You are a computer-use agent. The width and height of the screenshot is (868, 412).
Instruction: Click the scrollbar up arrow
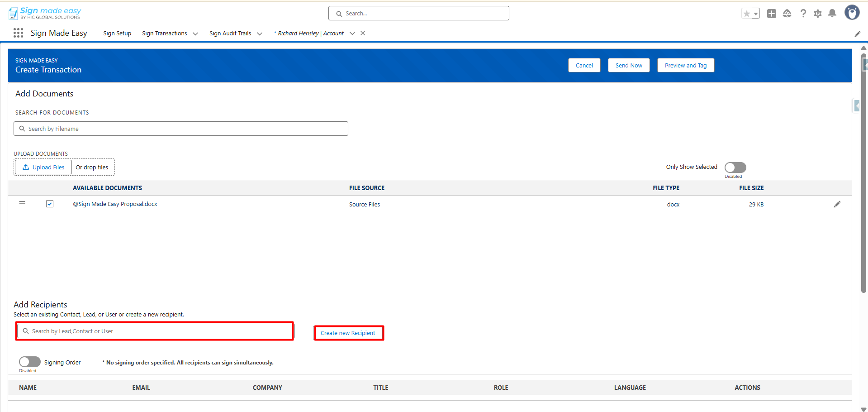coord(864,48)
